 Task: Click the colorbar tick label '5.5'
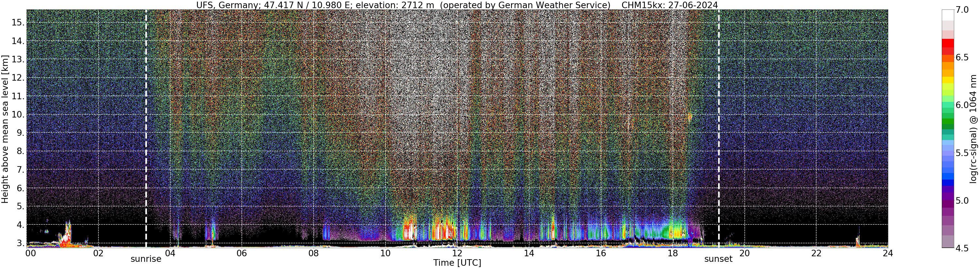tap(962, 153)
